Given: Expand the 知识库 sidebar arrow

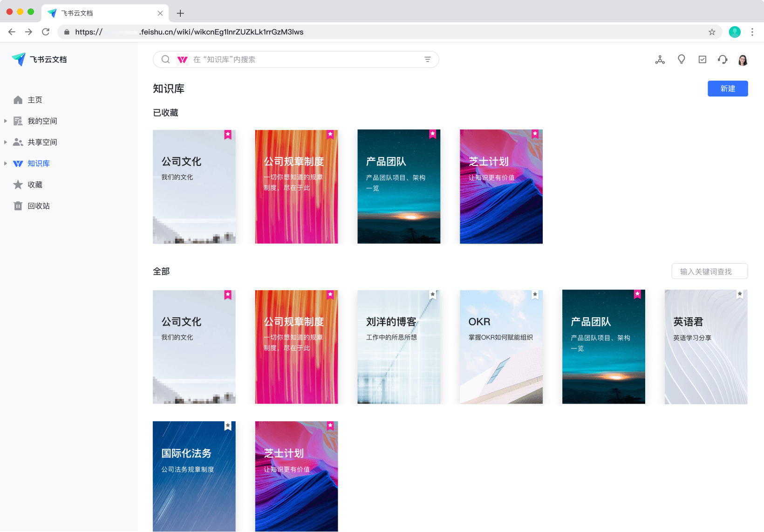Looking at the screenshot, I should click(x=6, y=164).
